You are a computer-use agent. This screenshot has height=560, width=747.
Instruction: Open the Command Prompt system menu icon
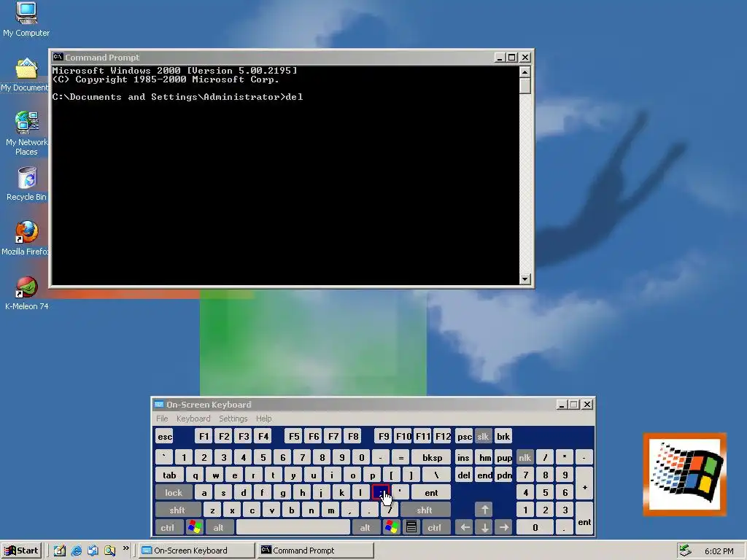click(x=58, y=57)
